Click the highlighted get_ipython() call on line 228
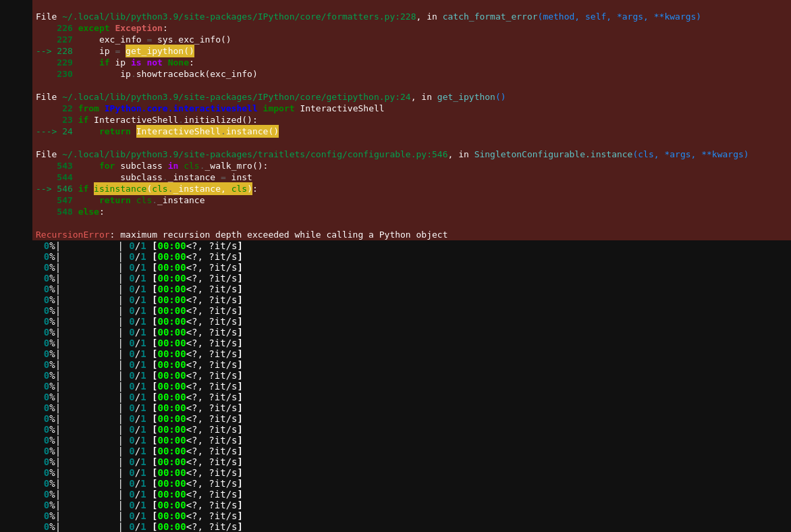 tap(160, 51)
